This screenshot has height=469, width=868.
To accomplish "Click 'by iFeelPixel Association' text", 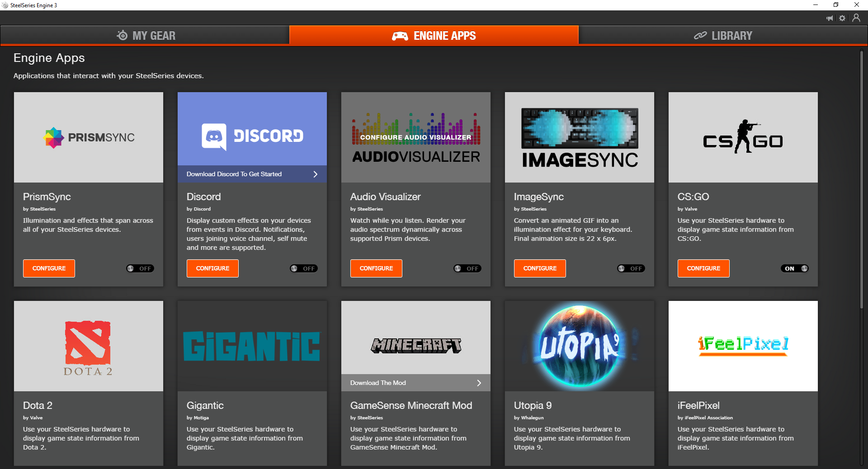I will (x=705, y=417).
